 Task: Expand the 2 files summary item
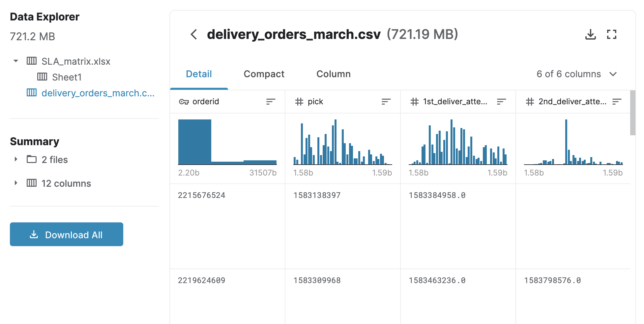click(x=15, y=159)
